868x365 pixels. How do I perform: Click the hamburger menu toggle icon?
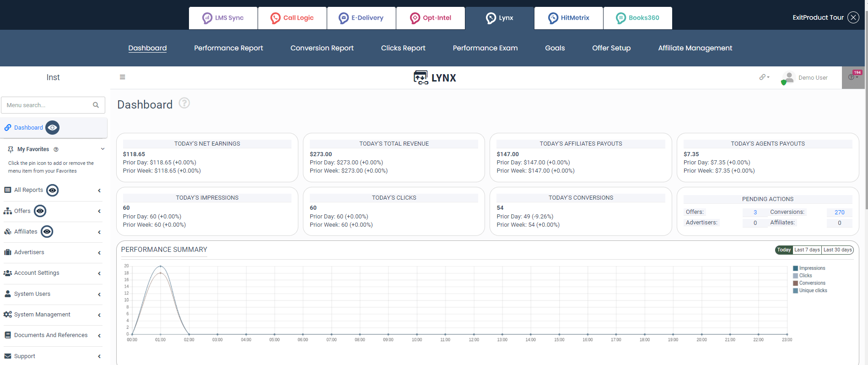click(x=122, y=77)
